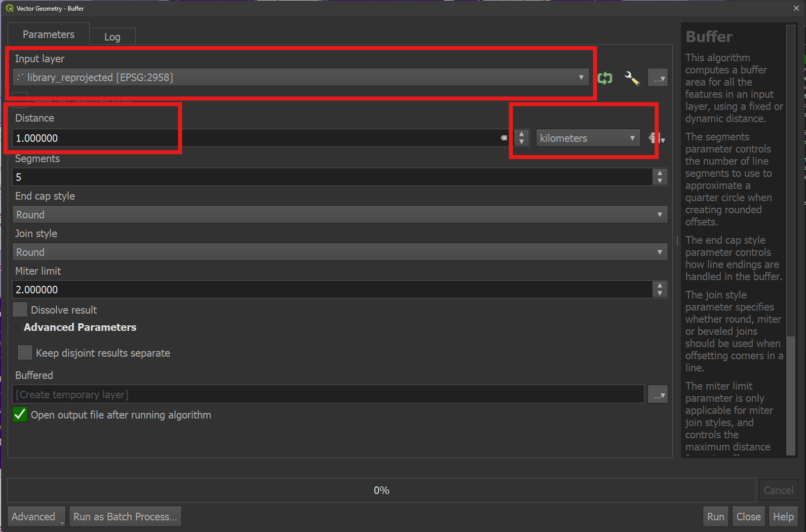Close the window using title bar X
This screenshot has width=806, height=532.
click(796, 8)
